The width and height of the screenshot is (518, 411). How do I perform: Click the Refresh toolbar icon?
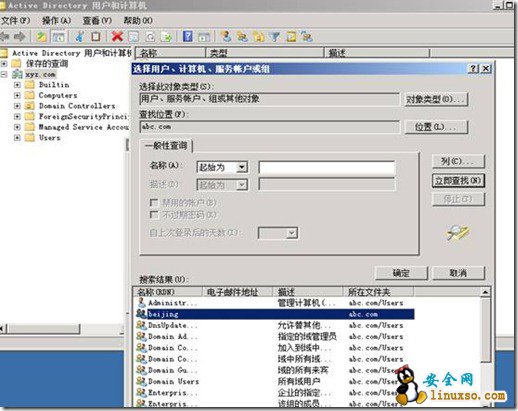pyautogui.click(x=150, y=37)
